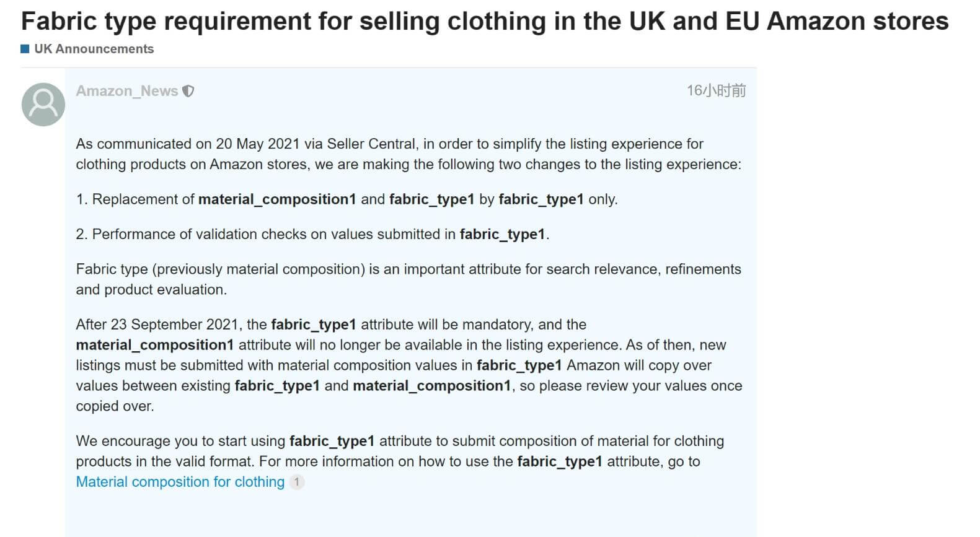
Task: Click the paragraph starting Fabric type (previously
Action: (408, 279)
